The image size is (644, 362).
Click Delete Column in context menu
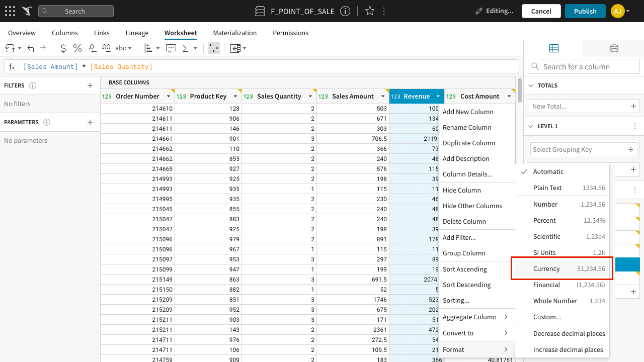point(476,221)
